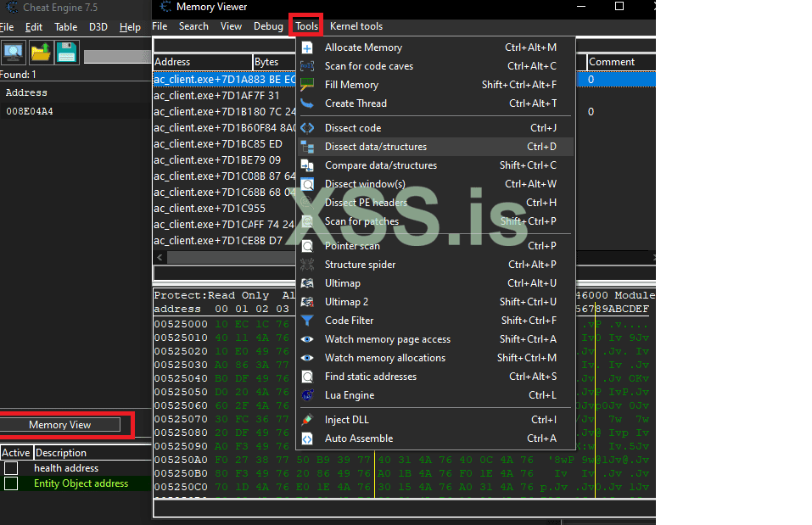This screenshot has height=525, width=812.
Task: Click the Ultimap map icon
Action: coord(307,283)
